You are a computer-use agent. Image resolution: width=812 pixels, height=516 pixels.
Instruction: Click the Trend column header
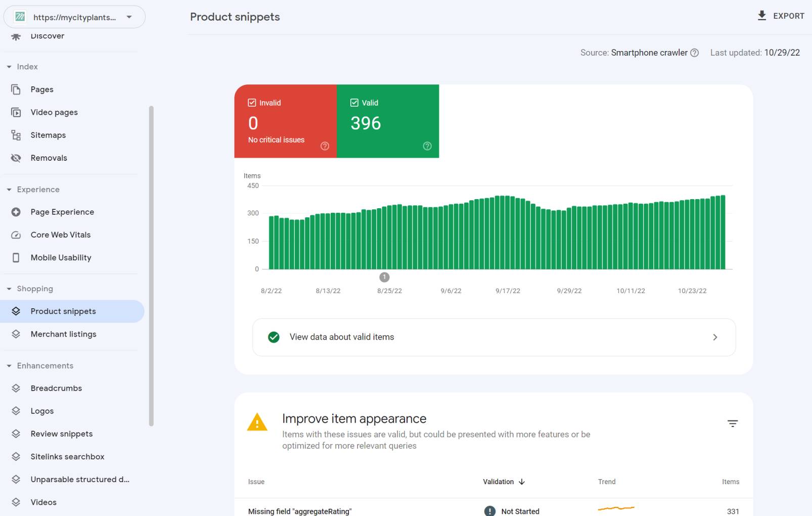click(607, 482)
